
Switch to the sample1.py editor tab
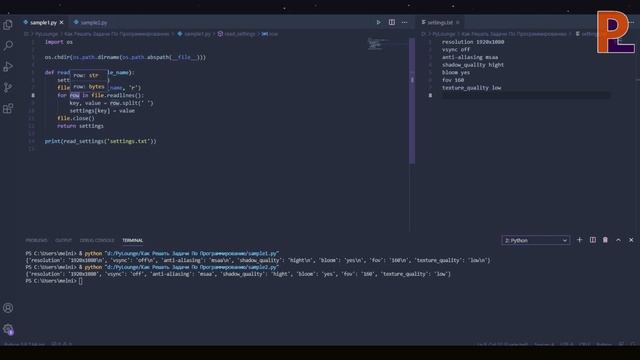(x=43, y=22)
